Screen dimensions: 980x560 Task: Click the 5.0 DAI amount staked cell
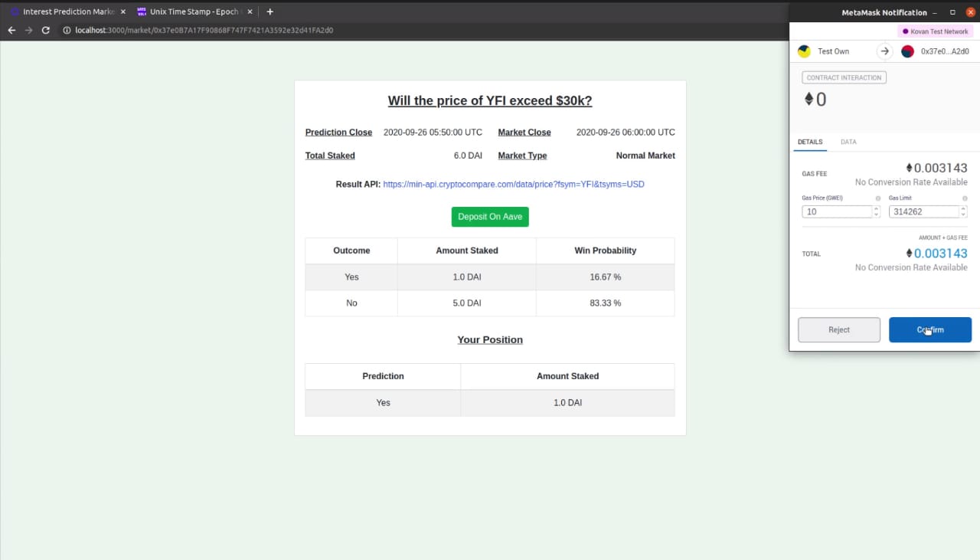coord(467,303)
